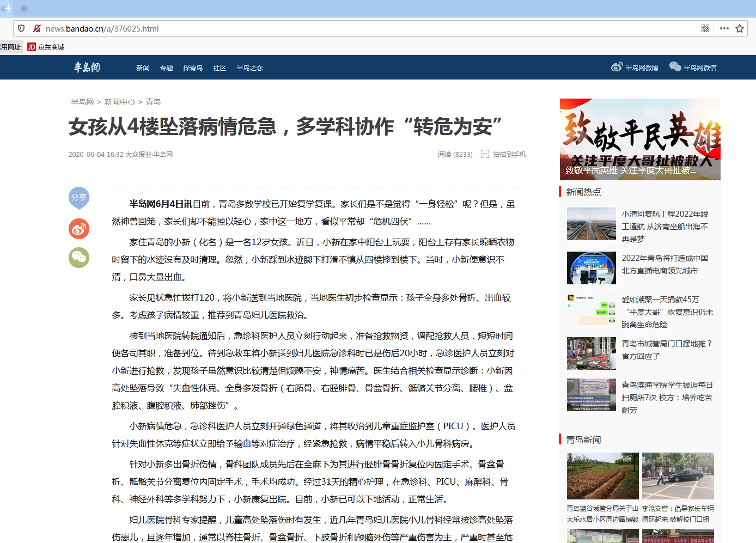
Task: Click the blue 分享 share bubble
Action: (79, 197)
